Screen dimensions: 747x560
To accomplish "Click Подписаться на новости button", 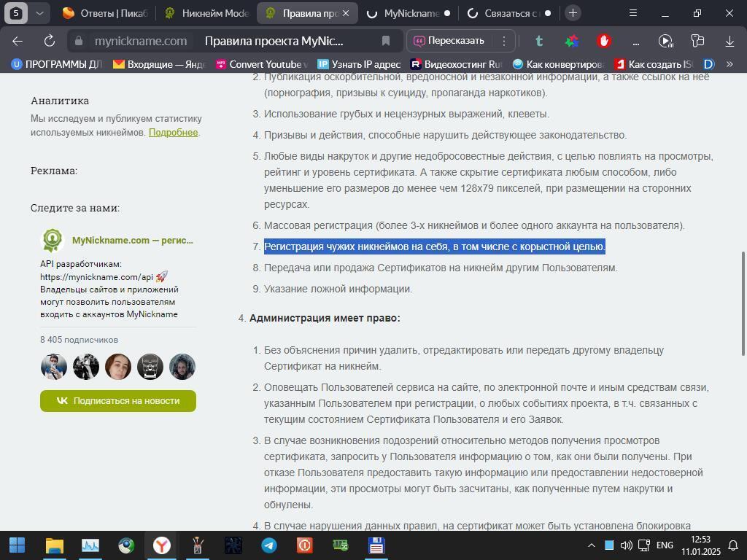I will click(118, 401).
